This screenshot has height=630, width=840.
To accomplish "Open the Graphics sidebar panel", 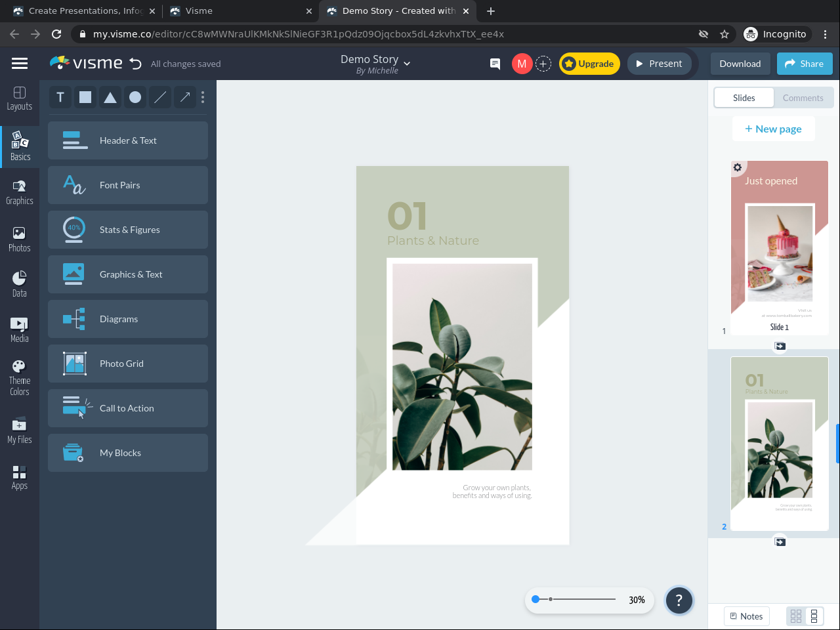I will click(x=20, y=193).
